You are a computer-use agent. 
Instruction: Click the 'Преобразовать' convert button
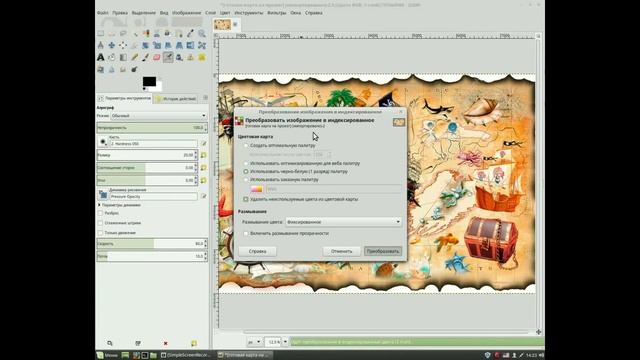tap(383, 251)
